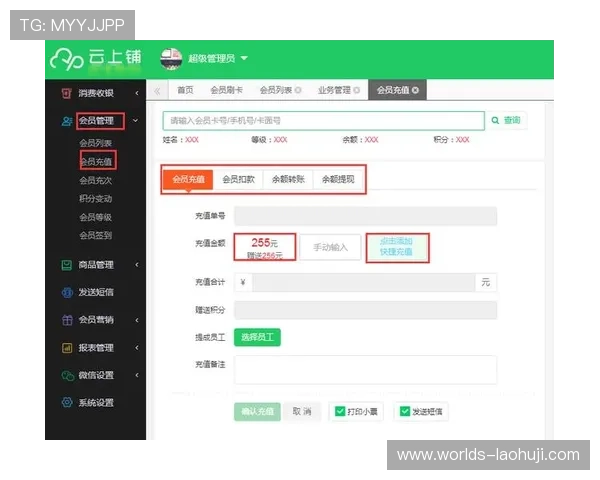The width and height of the screenshot is (600, 480).
Task: Switch to the 首页 tab
Action: (x=185, y=90)
